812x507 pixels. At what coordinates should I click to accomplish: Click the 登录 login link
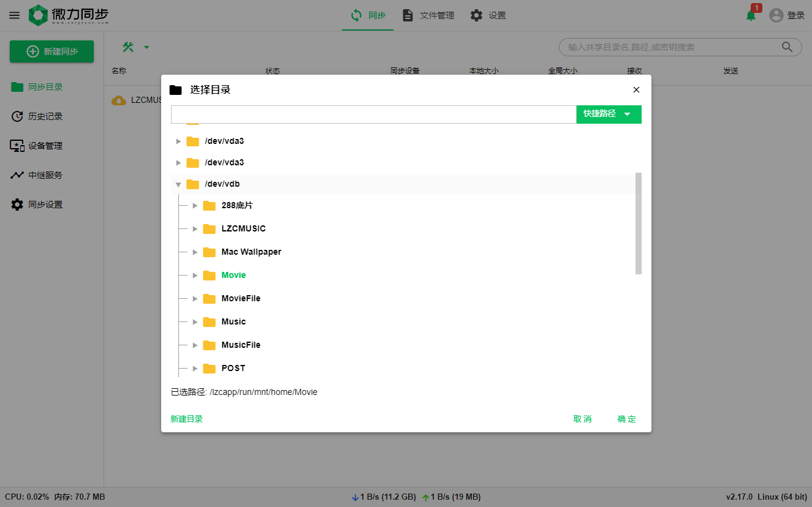[796, 15]
